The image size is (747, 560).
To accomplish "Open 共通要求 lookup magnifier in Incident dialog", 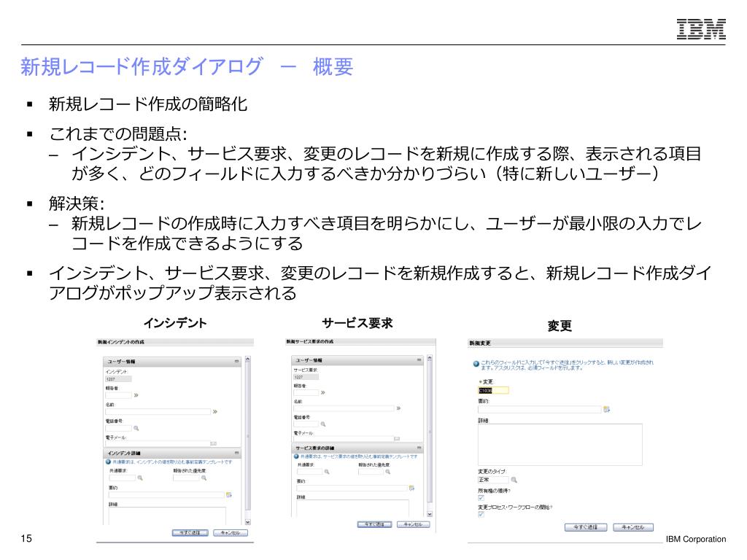I will (x=141, y=478).
